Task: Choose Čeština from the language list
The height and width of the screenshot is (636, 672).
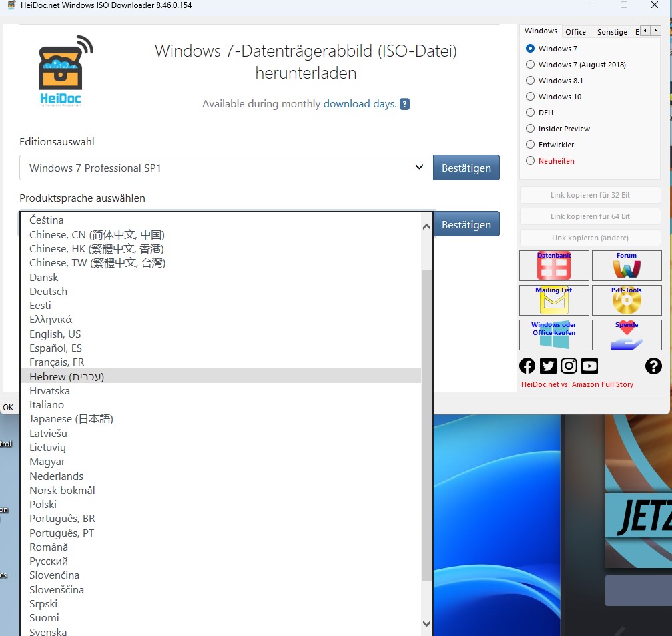Action: pyautogui.click(x=221, y=220)
